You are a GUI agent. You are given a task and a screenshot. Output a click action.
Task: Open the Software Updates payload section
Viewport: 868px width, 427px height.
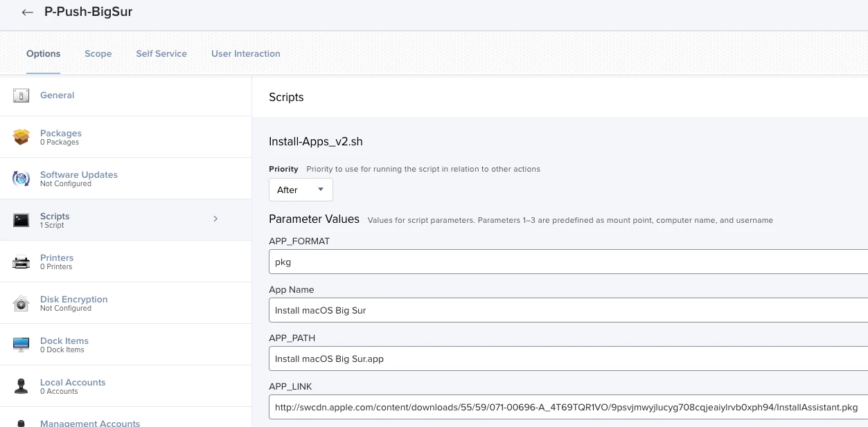pos(125,179)
